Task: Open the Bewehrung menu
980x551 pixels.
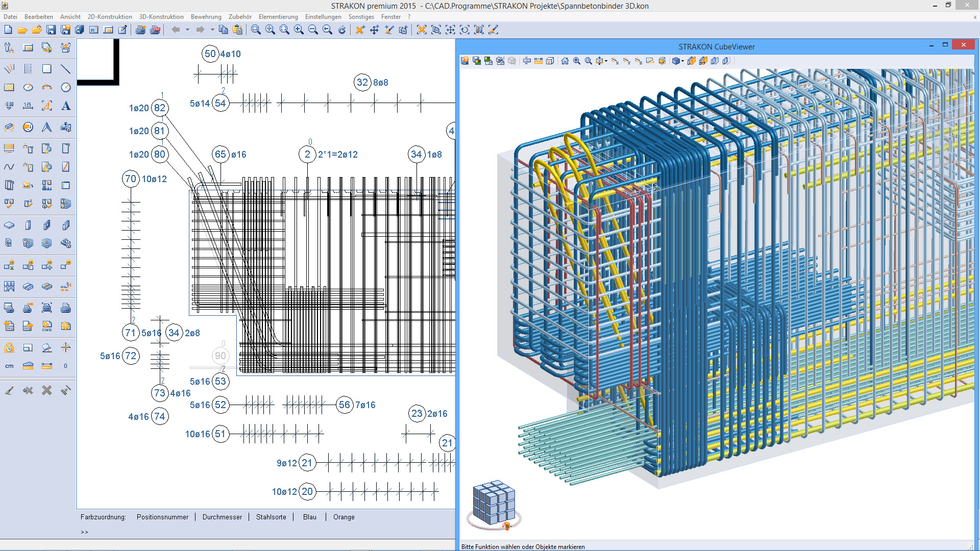Action: tap(206, 17)
